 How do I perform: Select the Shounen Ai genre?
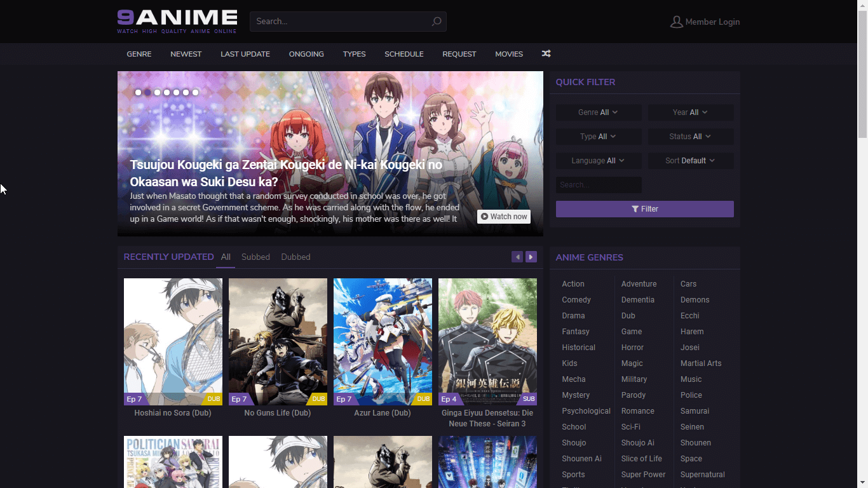coord(582,459)
